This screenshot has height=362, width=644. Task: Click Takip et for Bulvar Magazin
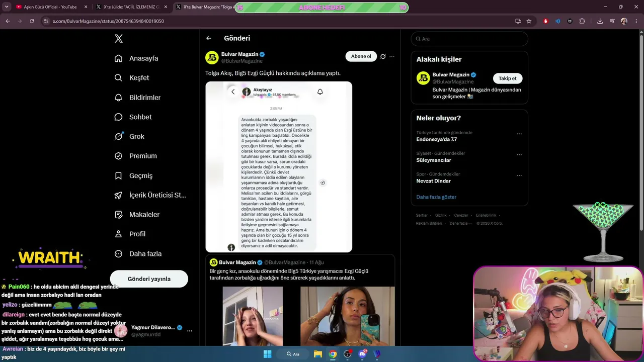pos(508,78)
